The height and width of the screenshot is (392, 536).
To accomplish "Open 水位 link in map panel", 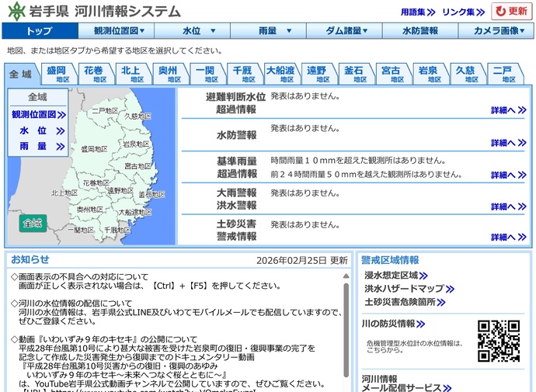I will click(x=42, y=130).
